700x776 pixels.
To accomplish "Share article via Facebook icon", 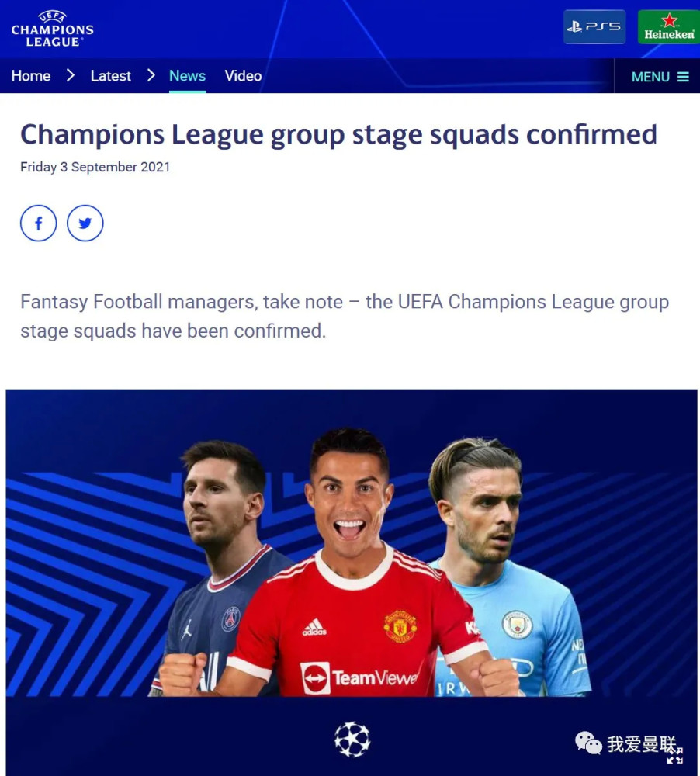I will pos(39,223).
